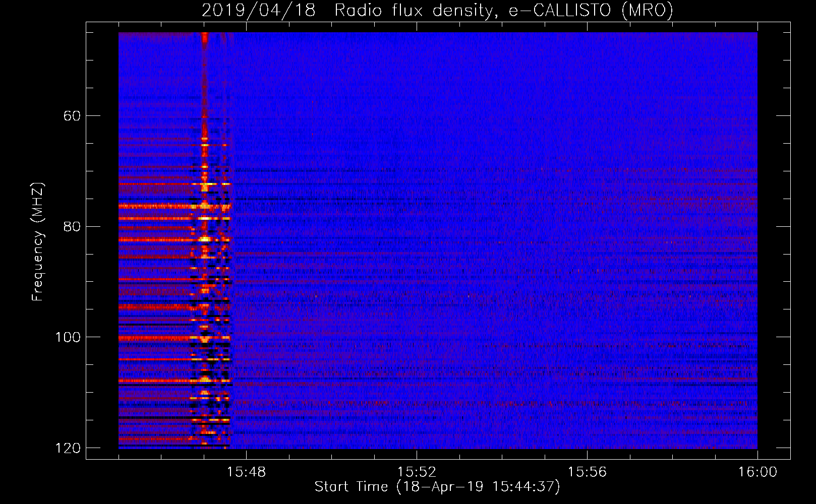
Task: Click the '120' frequency tick label
Action: pos(68,448)
